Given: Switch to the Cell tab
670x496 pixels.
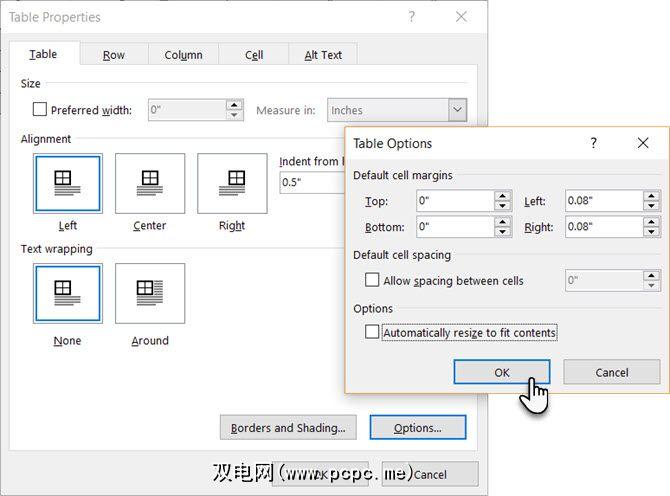Looking at the screenshot, I should tap(254, 55).
